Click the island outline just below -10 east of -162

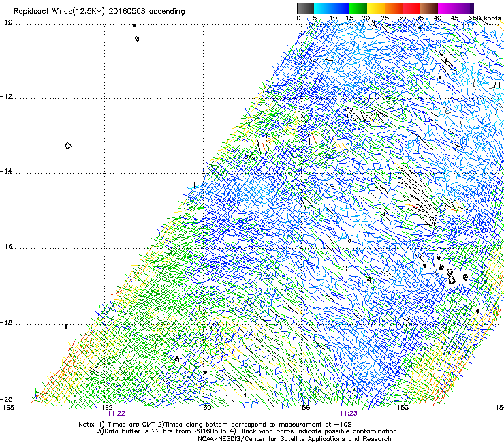click(x=138, y=39)
